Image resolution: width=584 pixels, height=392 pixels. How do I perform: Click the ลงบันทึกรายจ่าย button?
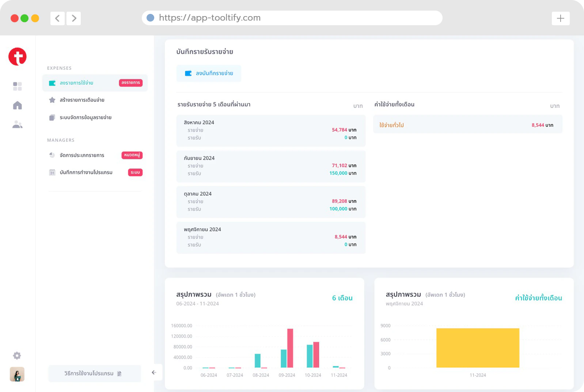click(209, 73)
